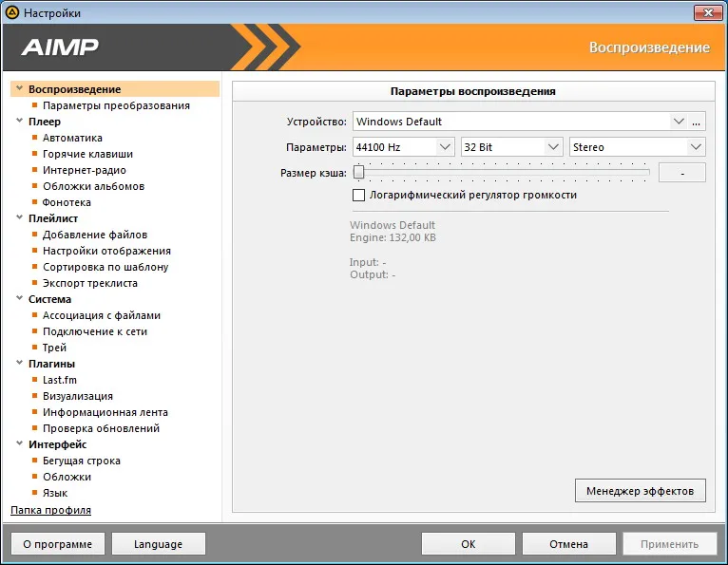Click the orange bullet next to Фонотека
The height and width of the screenshot is (565, 728).
pyautogui.click(x=34, y=201)
